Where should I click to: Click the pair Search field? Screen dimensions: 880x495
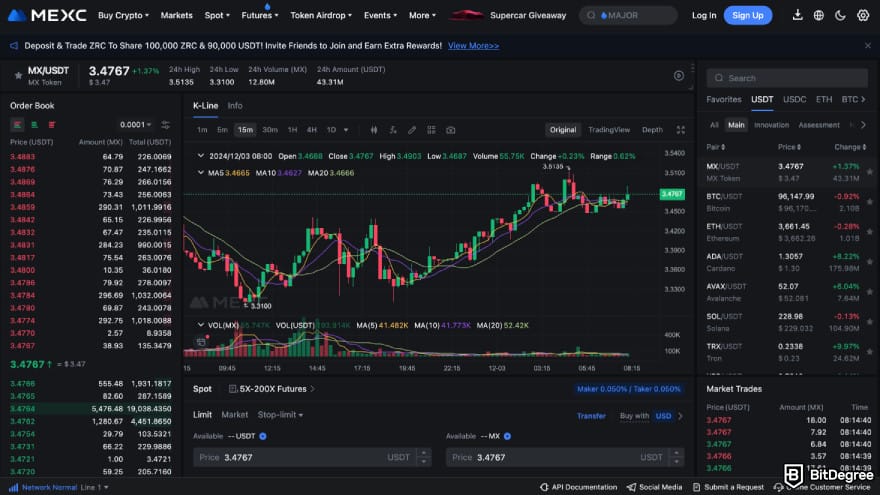click(787, 78)
